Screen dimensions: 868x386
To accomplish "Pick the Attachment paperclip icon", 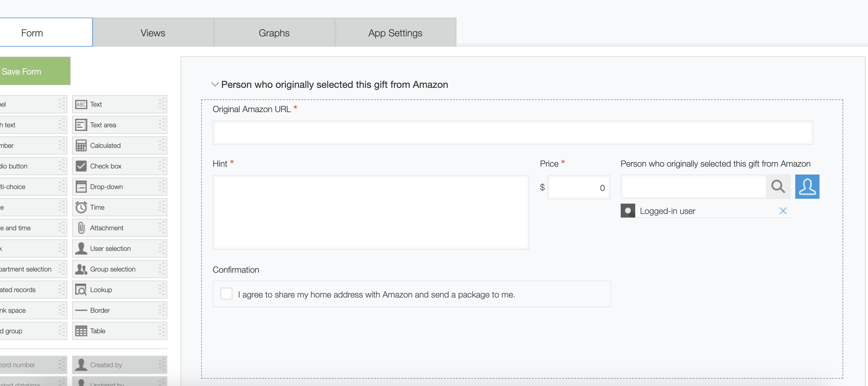I will (x=81, y=228).
